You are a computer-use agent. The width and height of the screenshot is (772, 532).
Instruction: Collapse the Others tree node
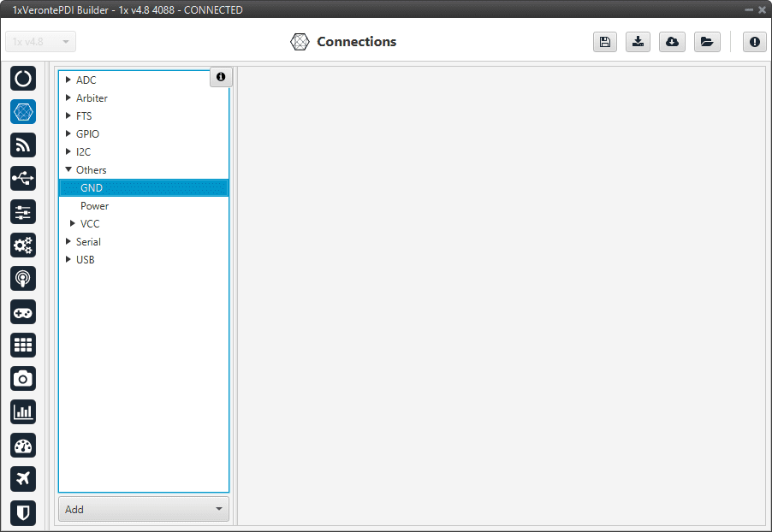click(x=68, y=169)
